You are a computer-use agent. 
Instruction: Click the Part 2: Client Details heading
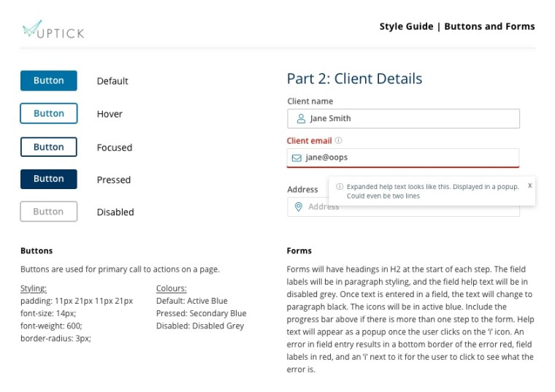click(354, 79)
